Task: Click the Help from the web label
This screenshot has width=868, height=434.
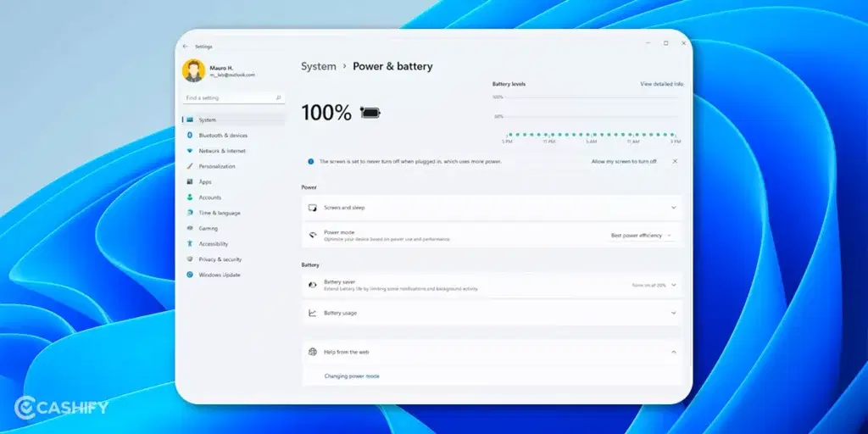Action: pos(346,352)
